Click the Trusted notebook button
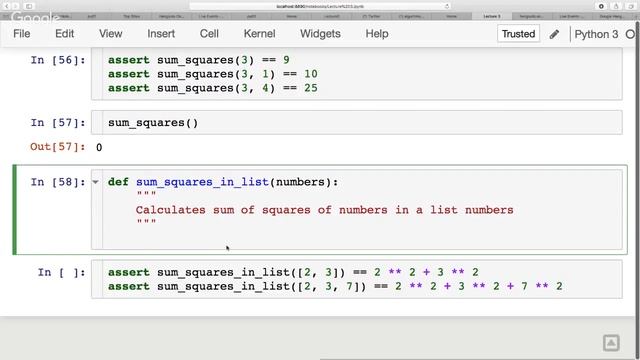This screenshot has height=360, width=640. [x=518, y=34]
